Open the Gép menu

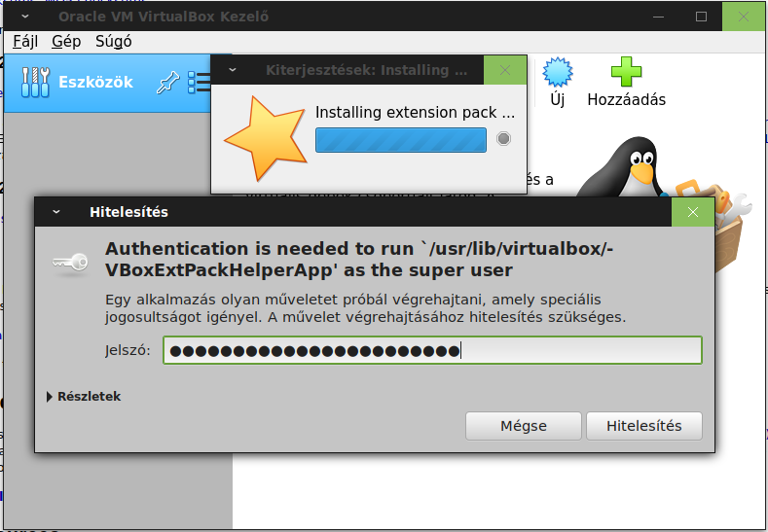(x=66, y=42)
